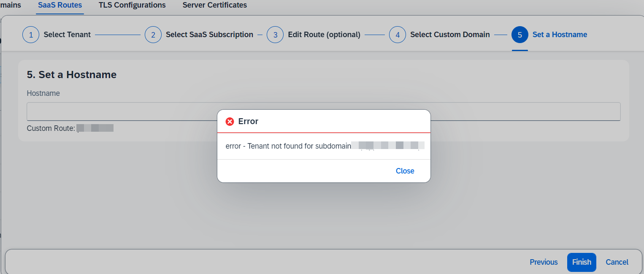Click the step 1 numbered circle icon
The width and height of the screenshot is (644, 274).
coord(31,35)
